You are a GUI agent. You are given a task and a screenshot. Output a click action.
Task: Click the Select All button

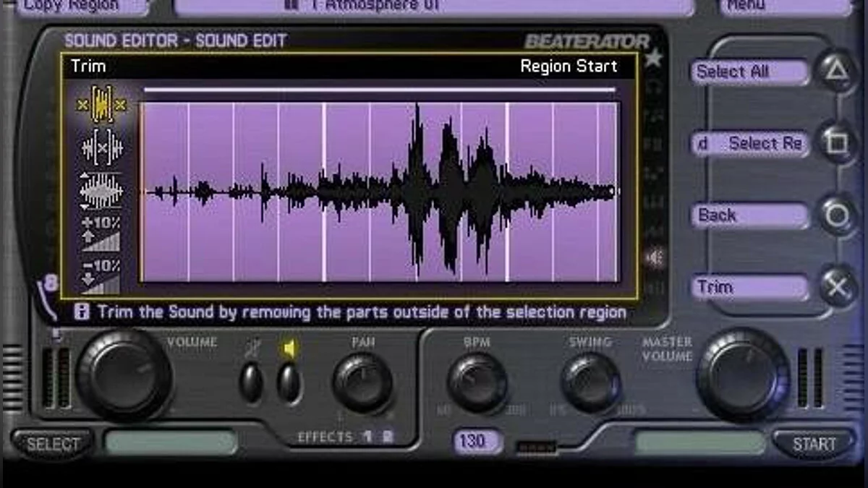749,72
